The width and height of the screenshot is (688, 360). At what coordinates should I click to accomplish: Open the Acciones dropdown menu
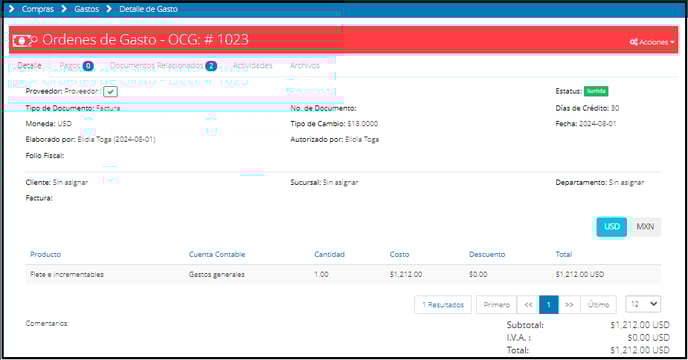pyautogui.click(x=652, y=42)
